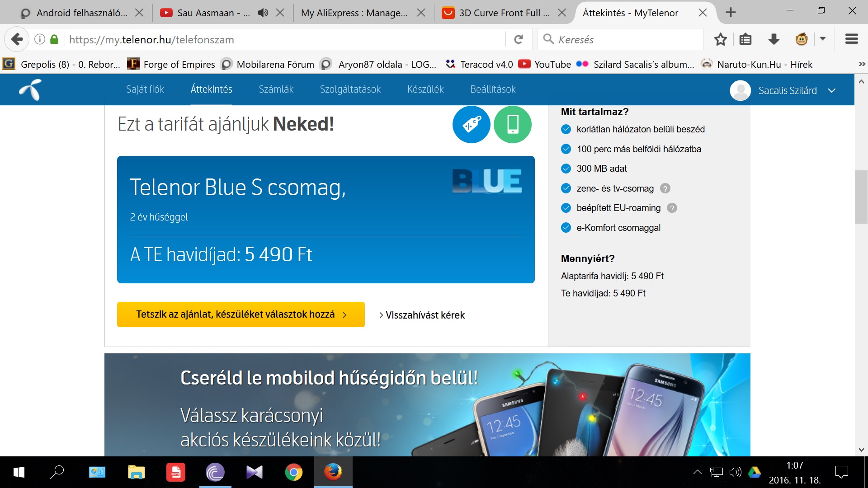Go back with the browser back arrow
The height and width of the screenshot is (488, 868).
pos(17,39)
